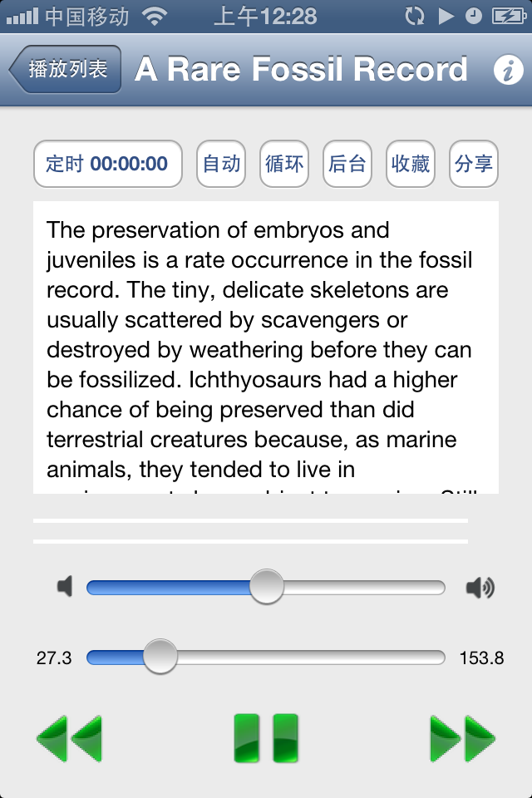Toggle 自动 auto mode
The image size is (532, 798).
[222, 164]
